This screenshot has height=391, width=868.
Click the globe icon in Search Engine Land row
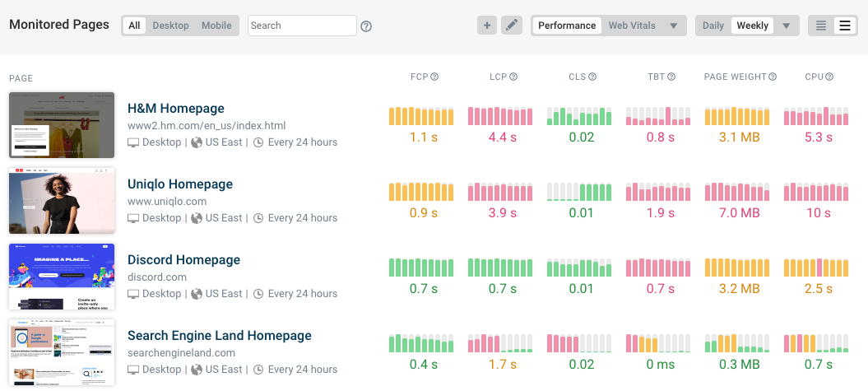(197, 370)
